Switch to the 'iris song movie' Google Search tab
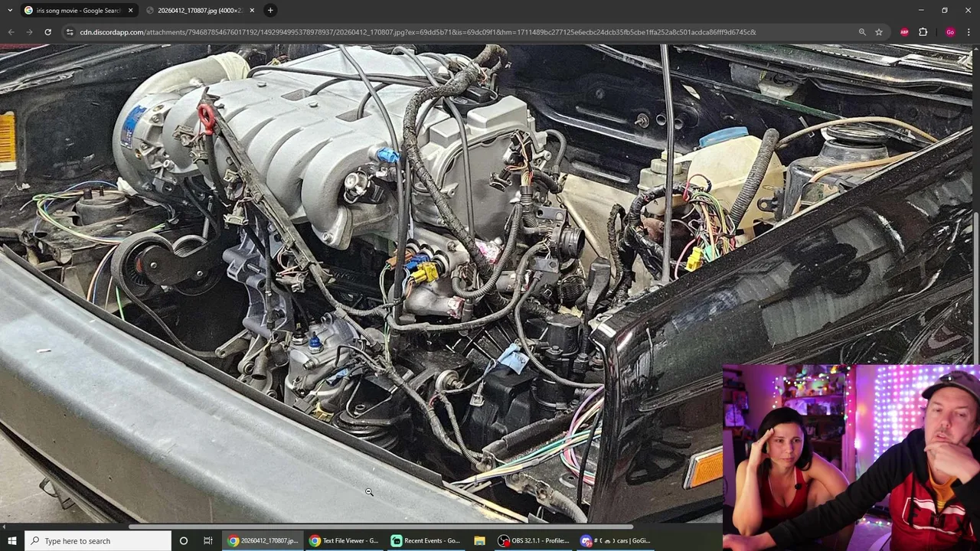The height and width of the screenshot is (551, 980). click(77, 10)
